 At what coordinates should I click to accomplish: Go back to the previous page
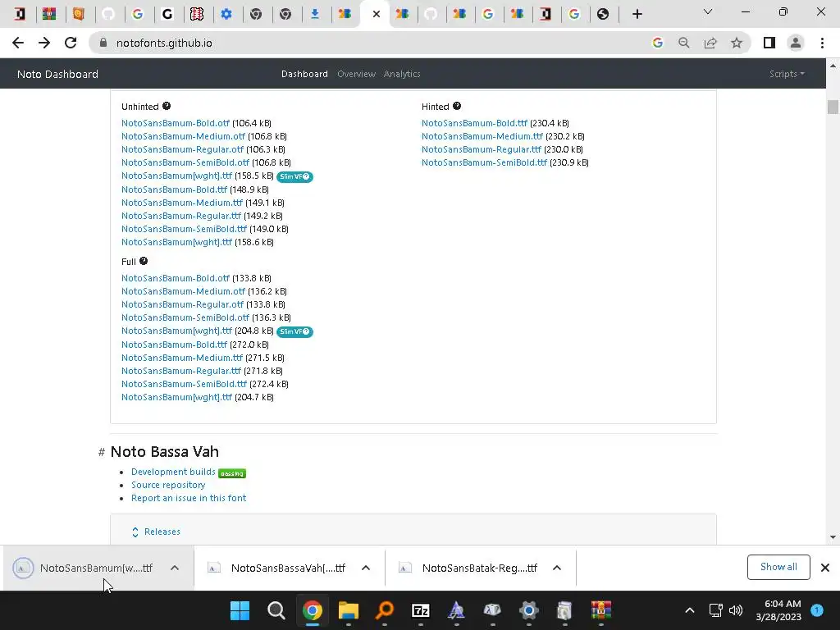(x=18, y=43)
